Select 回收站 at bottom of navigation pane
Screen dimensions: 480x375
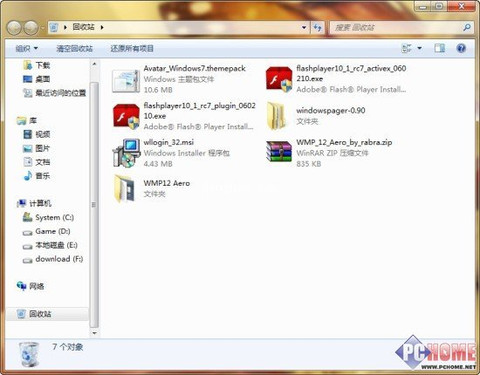click(x=47, y=314)
